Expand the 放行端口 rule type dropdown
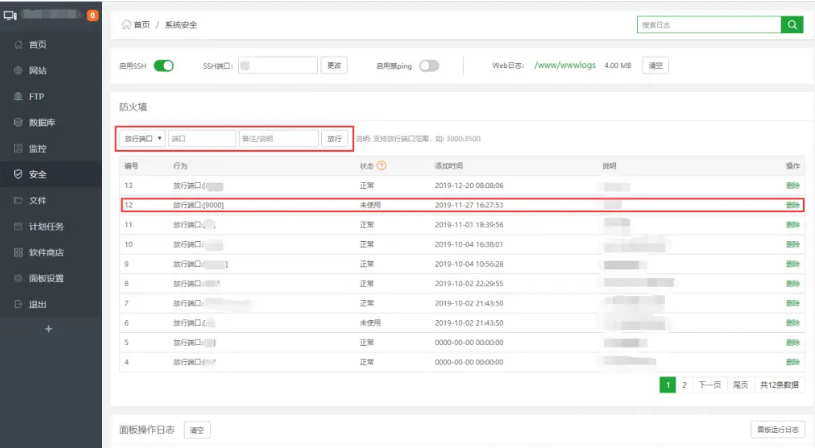This screenshot has height=448, width=815. (x=141, y=138)
